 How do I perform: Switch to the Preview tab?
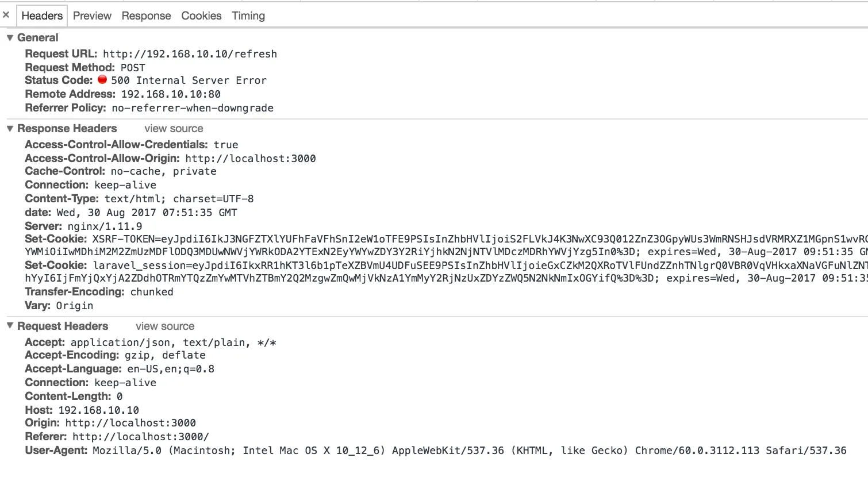click(x=92, y=16)
